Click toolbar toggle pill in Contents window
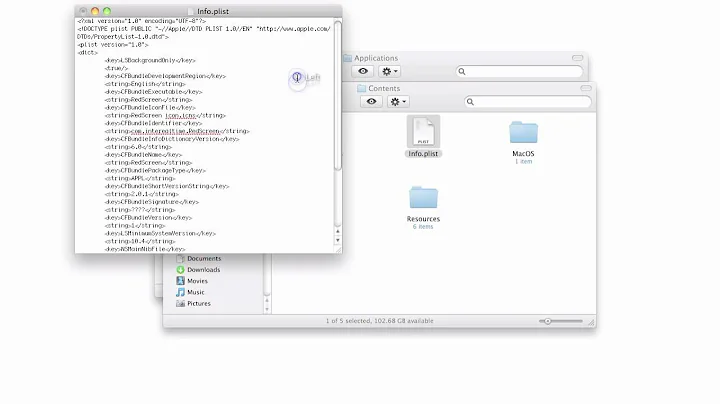The height and width of the screenshot is (404, 720). tap(586, 88)
